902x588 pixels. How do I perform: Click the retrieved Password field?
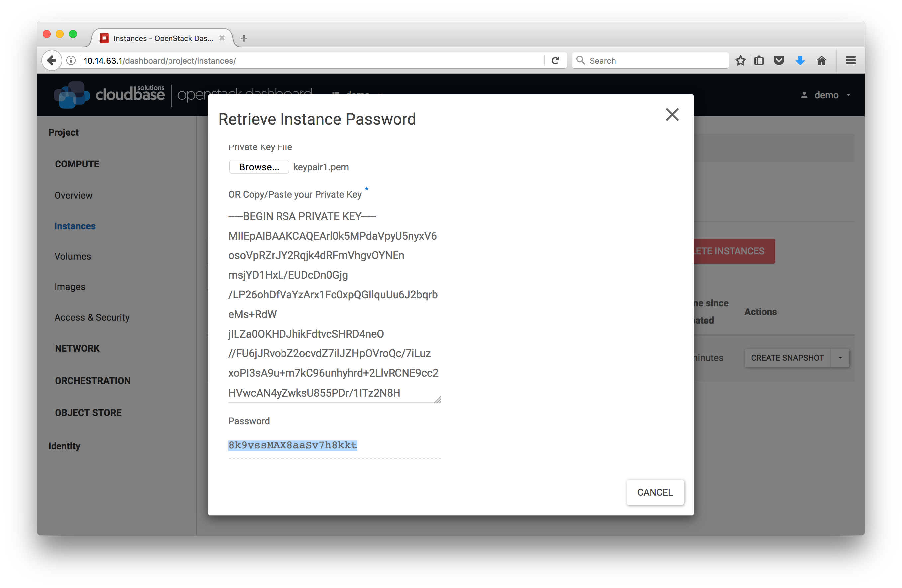point(333,445)
